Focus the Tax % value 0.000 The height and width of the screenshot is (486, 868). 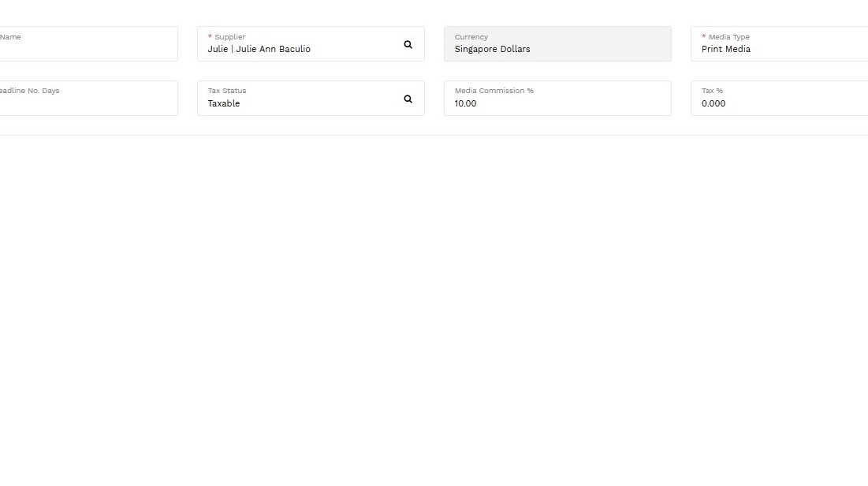713,103
